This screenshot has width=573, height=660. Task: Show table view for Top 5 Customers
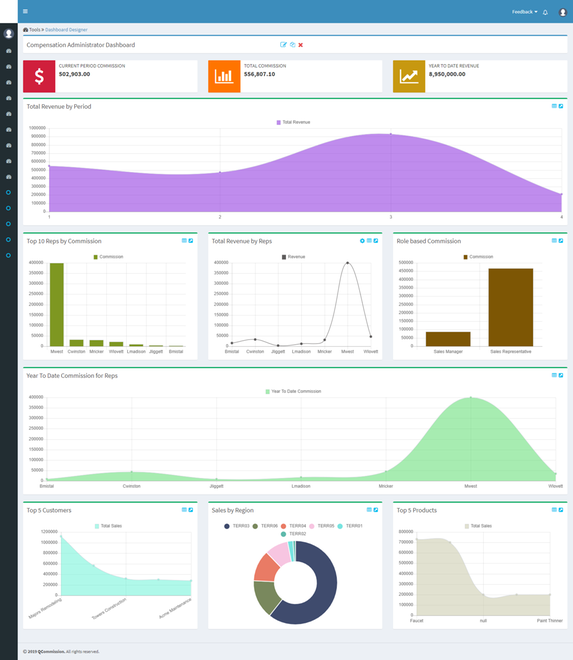184,510
